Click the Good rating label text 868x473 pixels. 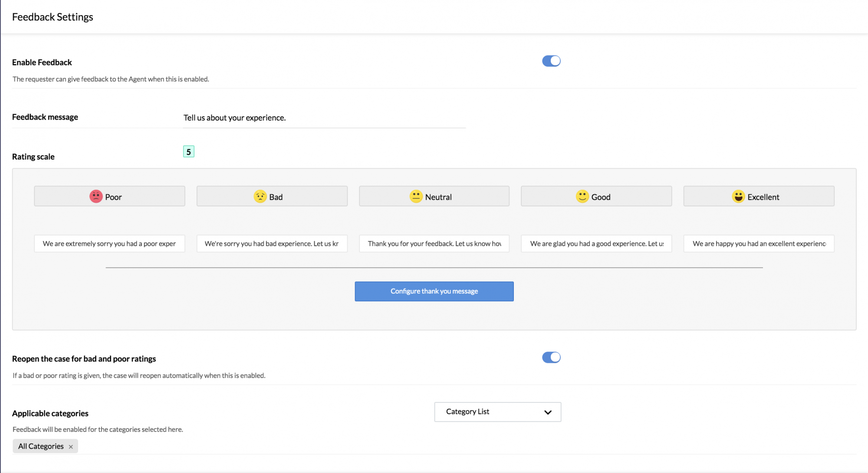click(601, 197)
